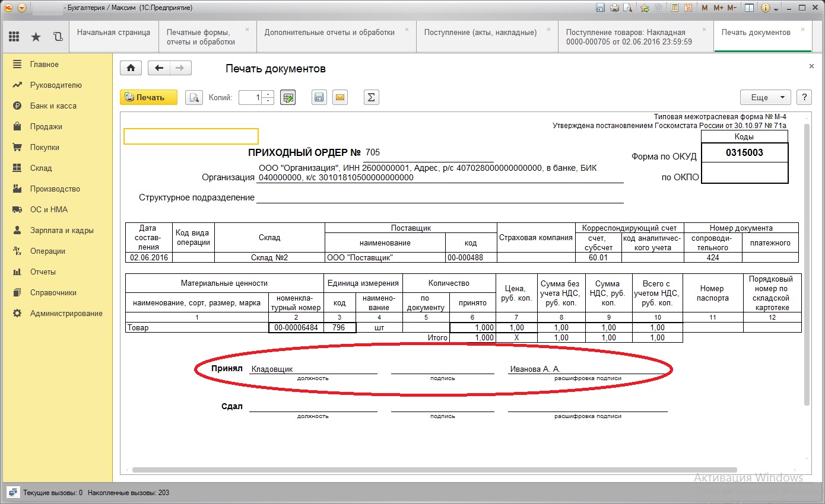Open Favorites via the star icon
825x504 pixels.
click(x=36, y=37)
